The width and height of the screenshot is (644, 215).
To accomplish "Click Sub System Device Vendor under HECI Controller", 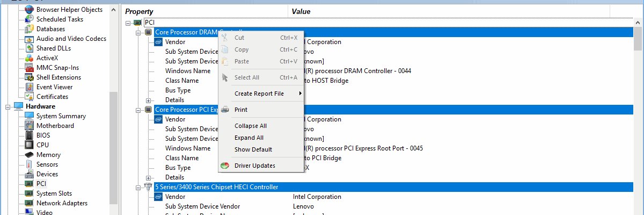I will click(x=202, y=206).
